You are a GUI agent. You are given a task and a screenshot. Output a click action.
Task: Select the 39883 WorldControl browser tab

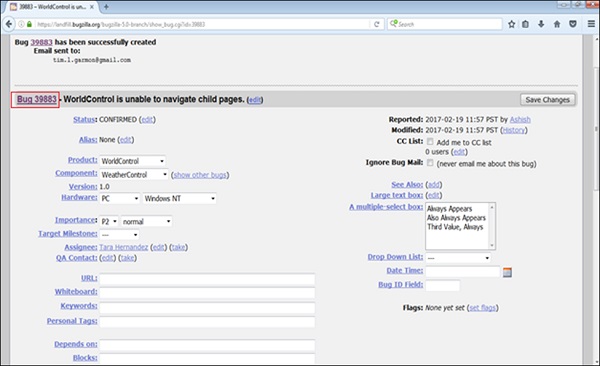point(52,7)
